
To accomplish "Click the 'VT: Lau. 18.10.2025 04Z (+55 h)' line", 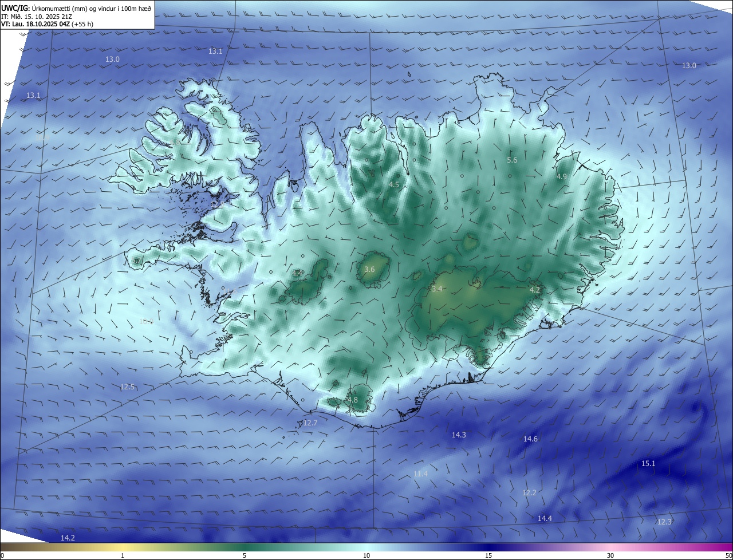I will [x=48, y=24].
